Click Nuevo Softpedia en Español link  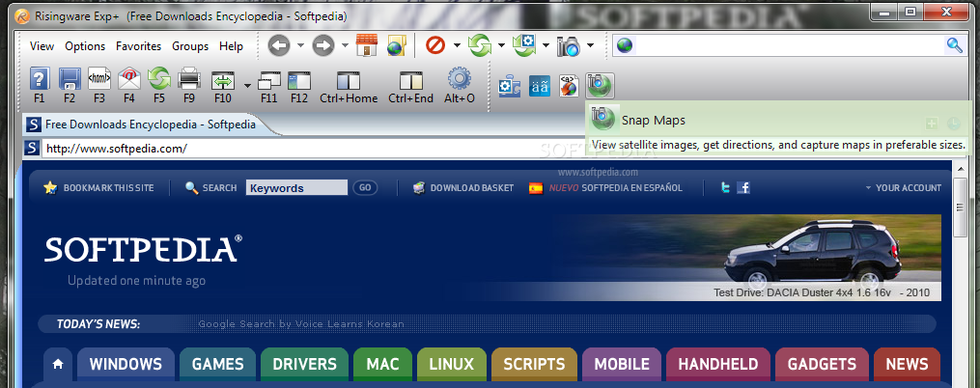[605, 187]
